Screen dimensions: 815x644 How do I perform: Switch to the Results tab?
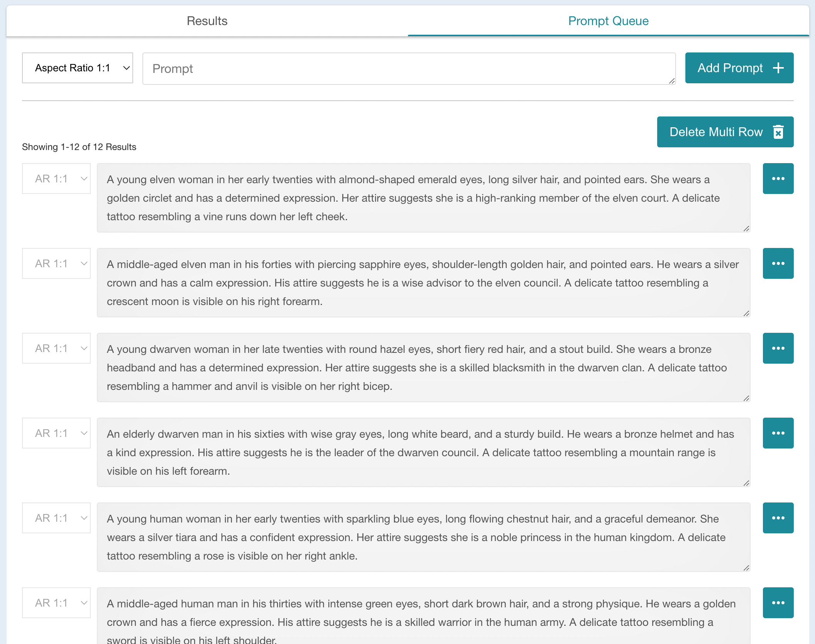pos(207,21)
